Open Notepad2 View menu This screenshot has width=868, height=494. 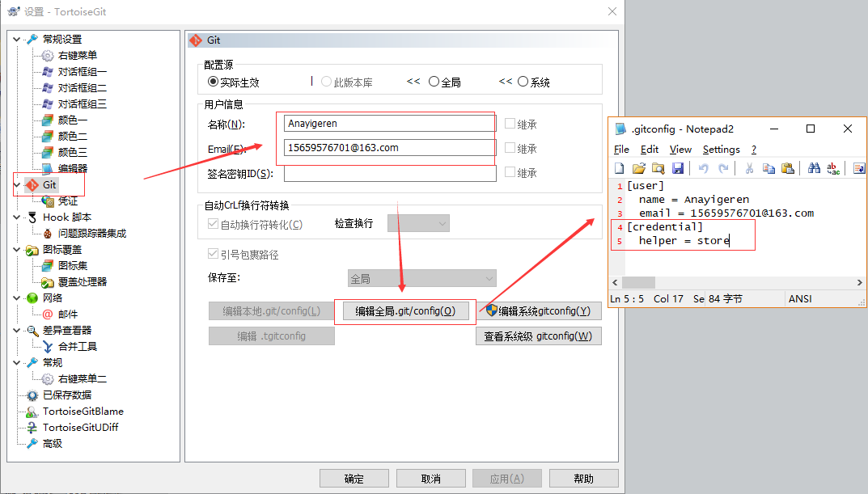(680, 150)
